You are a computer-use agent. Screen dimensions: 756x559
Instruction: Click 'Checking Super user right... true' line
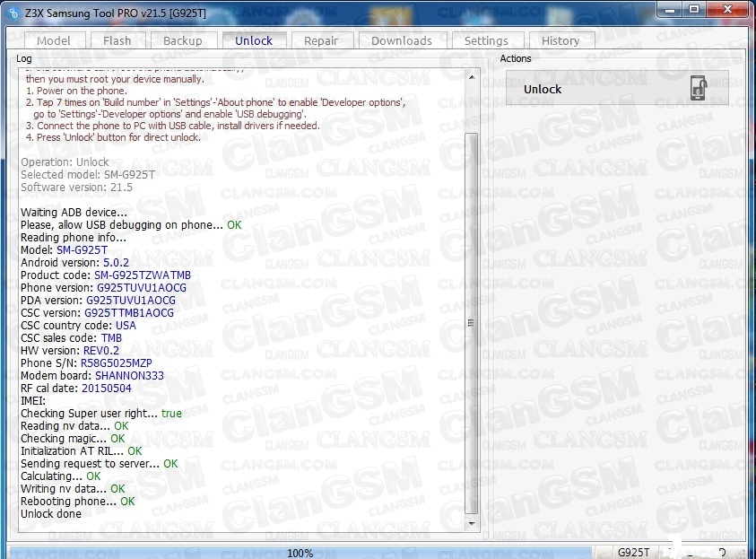(101, 413)
